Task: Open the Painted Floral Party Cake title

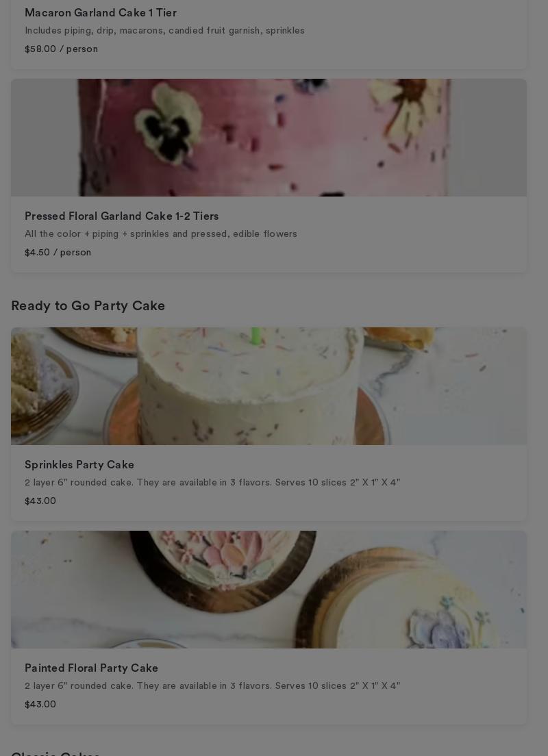Action: point(91,668)
